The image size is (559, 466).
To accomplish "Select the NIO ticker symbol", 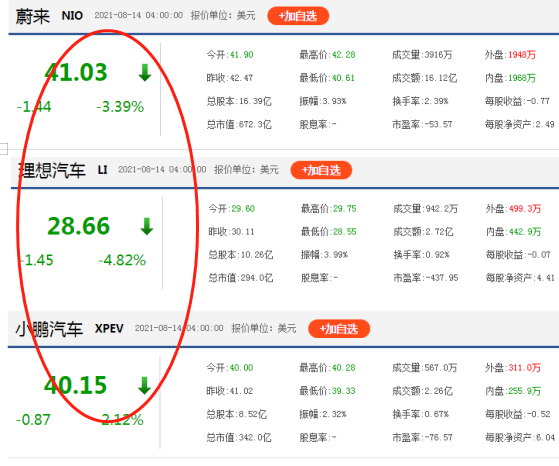I will (72, 16).
